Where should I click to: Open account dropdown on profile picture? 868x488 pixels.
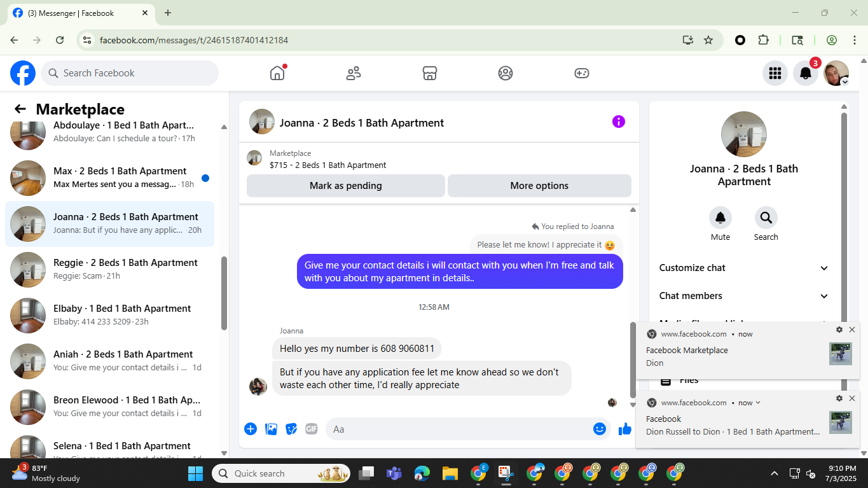point(844,81)
